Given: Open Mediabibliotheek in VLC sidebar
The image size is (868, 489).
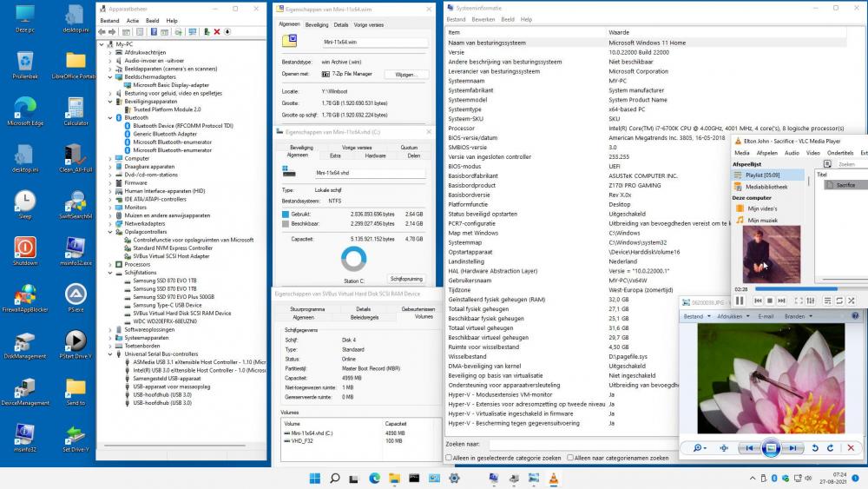Looking at the screenshot, I should pos(766,186).
